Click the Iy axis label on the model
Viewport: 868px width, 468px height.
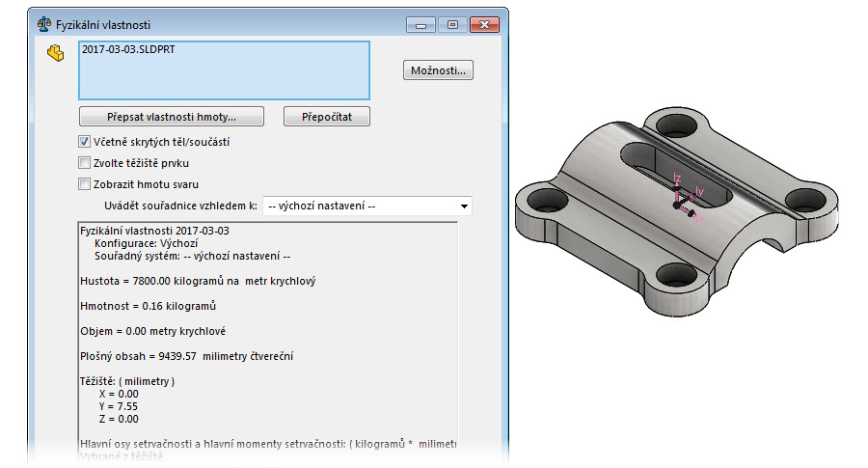pyautogui.click(x=700, y=192)
